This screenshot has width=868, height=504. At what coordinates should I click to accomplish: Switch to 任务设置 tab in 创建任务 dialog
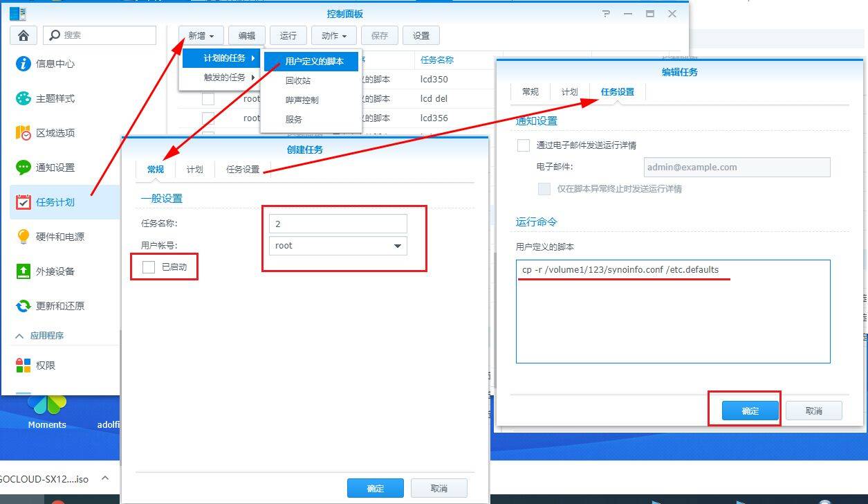click(x=243, y=170)
